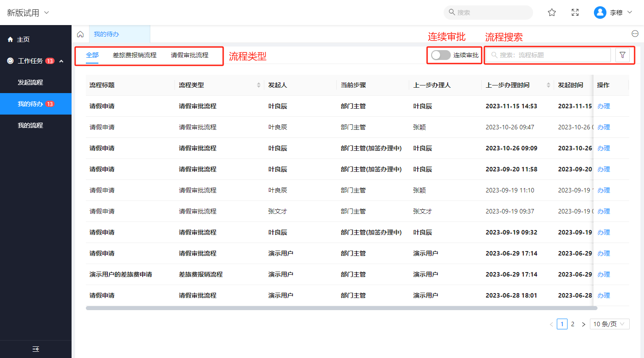Toggle the 连续审批 switch
Viewport: 644px width, 358px height.
point(441,55)
